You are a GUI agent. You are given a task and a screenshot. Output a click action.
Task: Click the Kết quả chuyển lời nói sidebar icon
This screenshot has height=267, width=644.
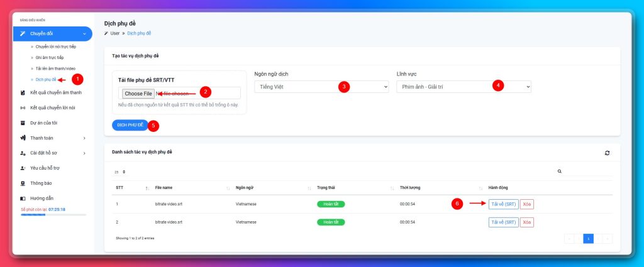(x=23, y=107)
